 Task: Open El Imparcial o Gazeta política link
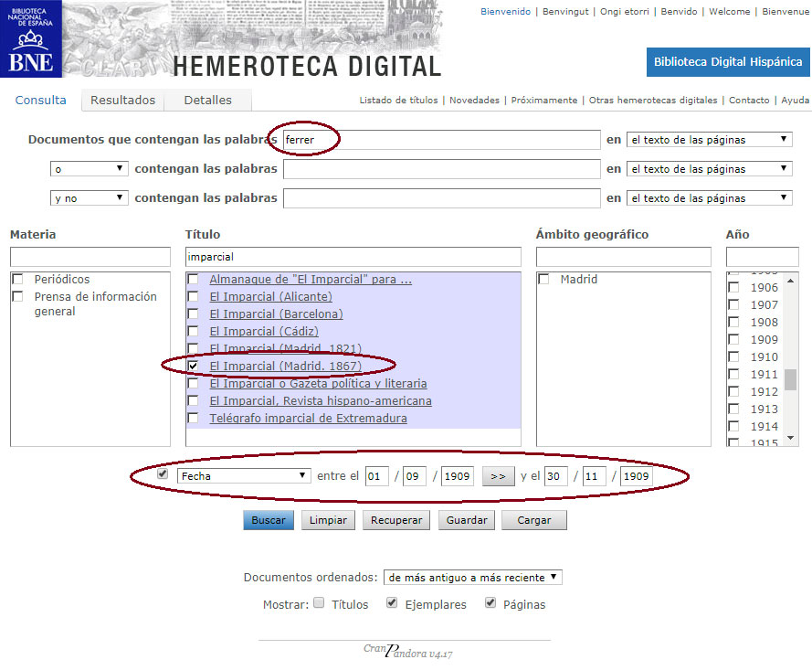coord(319,384)
